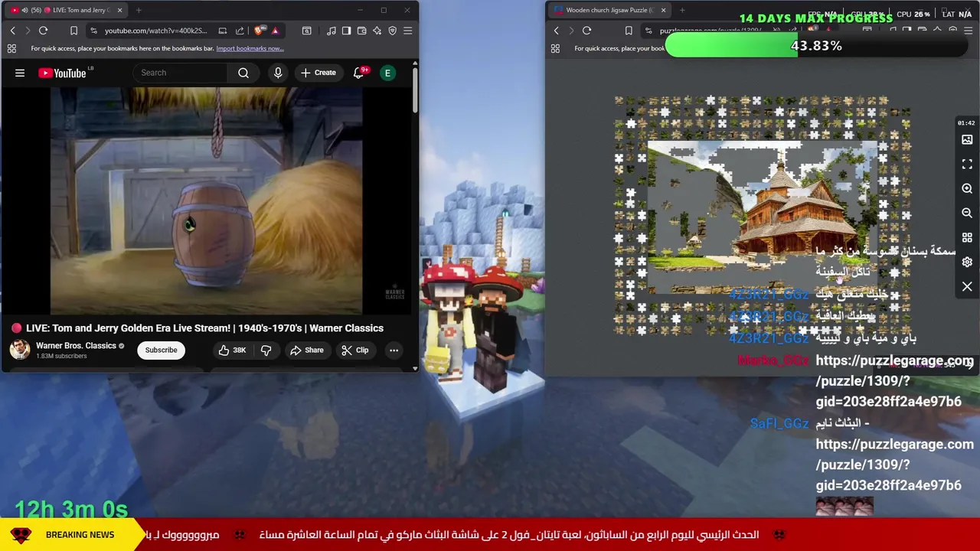Open Brave Rewards triangle icon in YouTube window
Screen dimensions: 980x551
click(x=275, y=31)
